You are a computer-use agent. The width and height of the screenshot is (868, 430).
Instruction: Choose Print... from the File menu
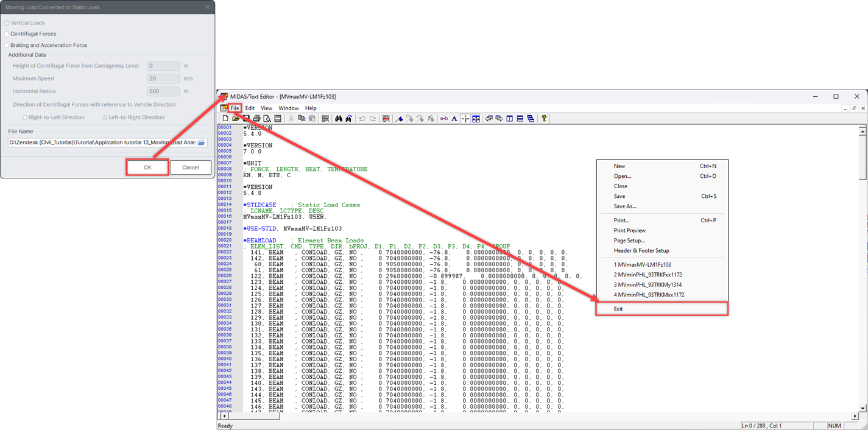(662, 220)
